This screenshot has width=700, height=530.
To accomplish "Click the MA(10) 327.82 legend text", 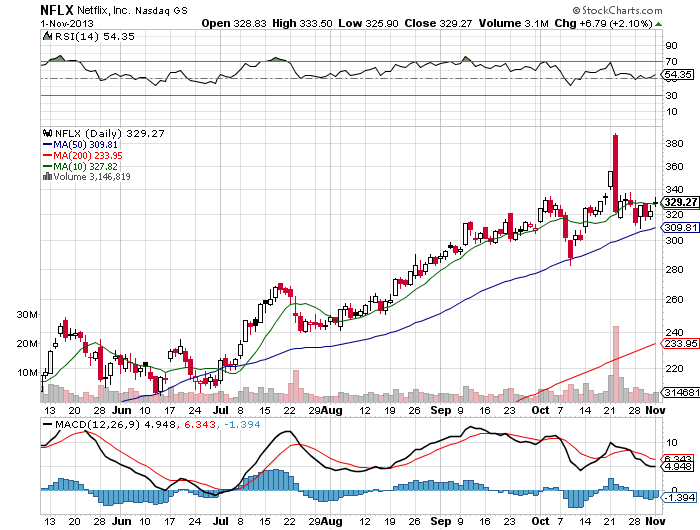I will (x=85, y=166).
